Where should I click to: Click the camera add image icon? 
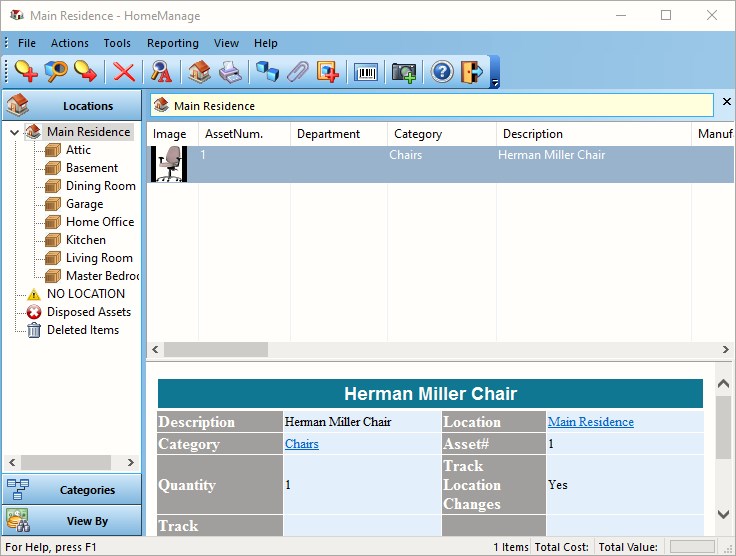[x=404, y=72]
